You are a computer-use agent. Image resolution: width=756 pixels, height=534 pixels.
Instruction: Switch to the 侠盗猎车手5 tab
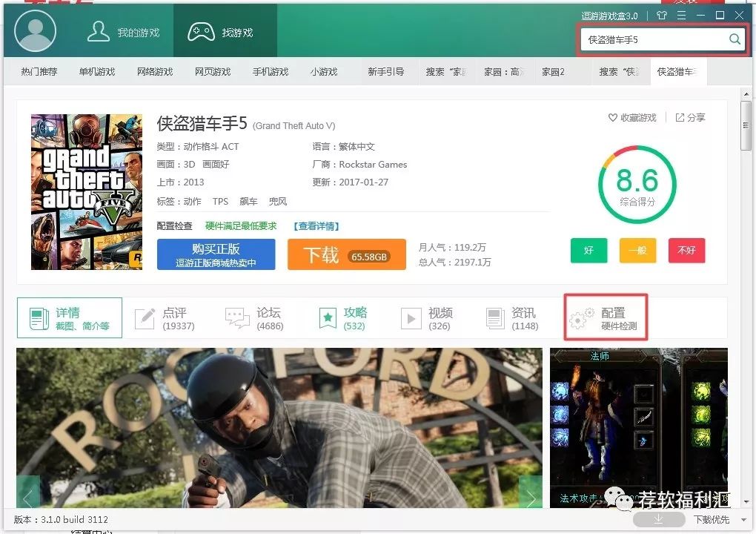click(679, 71)
